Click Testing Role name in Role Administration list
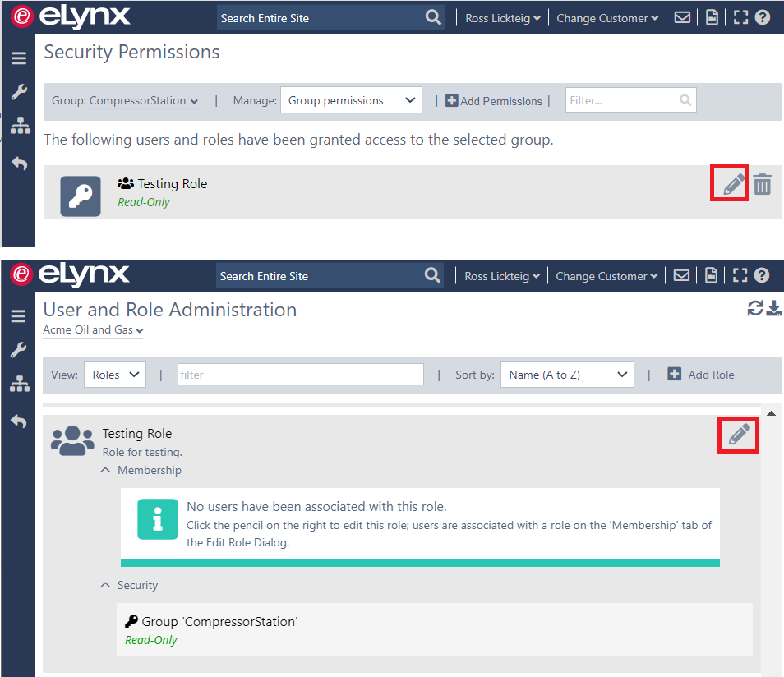784x677 pixels. 137,434
